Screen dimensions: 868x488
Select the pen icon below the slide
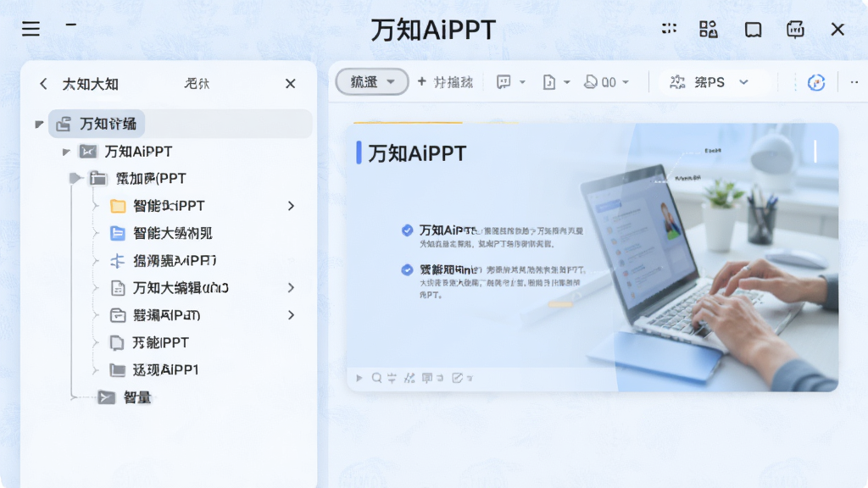(409, 378)
